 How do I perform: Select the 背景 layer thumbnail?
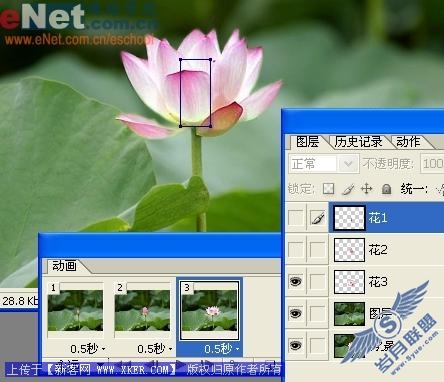(349, 345)
